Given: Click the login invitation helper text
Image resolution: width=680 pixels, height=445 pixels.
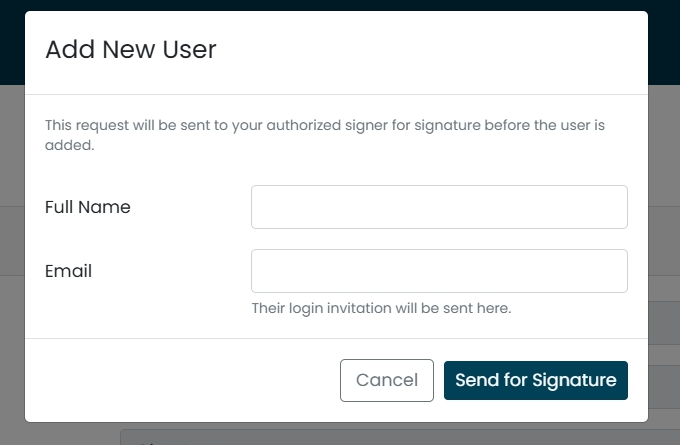Looking at the screenshot, I should [x=382, y=308].
